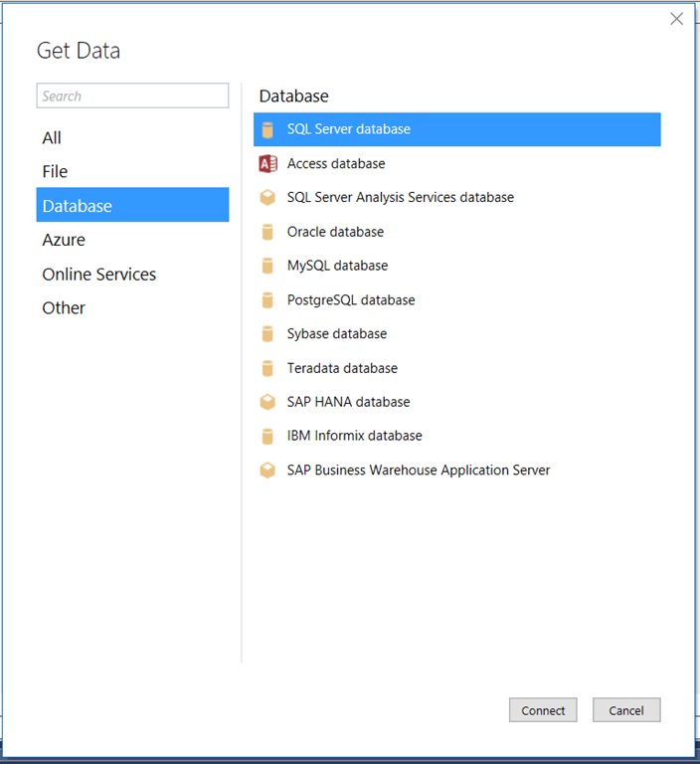Click the Sybase database cylinder icon
Screen dimensions: 700x764
coord(267,334)
